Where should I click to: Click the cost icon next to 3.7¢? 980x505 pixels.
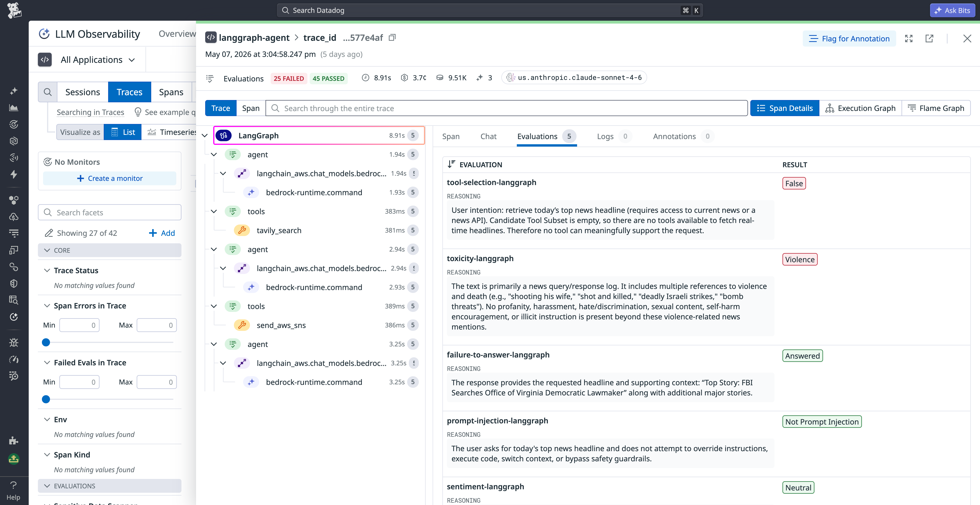coord(404,78)
